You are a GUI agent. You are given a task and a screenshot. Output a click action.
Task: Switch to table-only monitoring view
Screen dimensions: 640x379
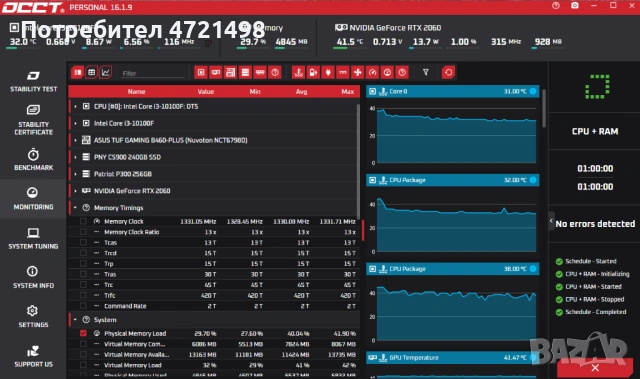pyautogui.click(x=91, y=73)
